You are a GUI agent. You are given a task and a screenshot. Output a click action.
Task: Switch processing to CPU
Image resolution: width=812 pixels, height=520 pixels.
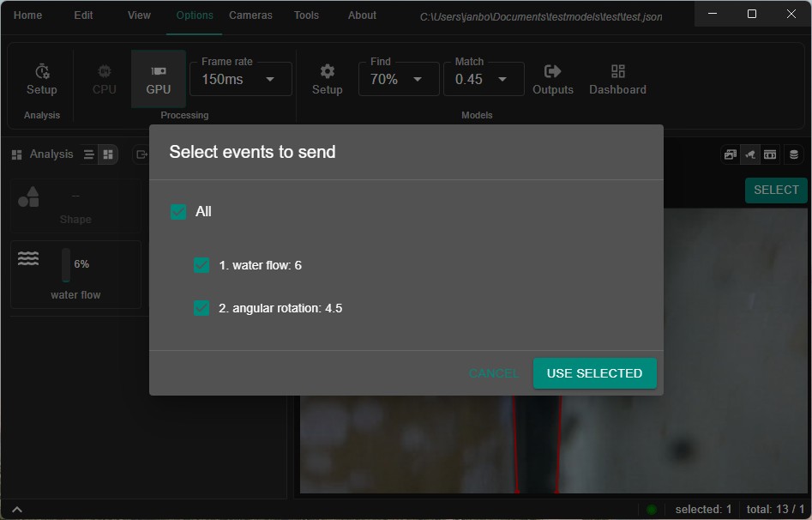104,79
